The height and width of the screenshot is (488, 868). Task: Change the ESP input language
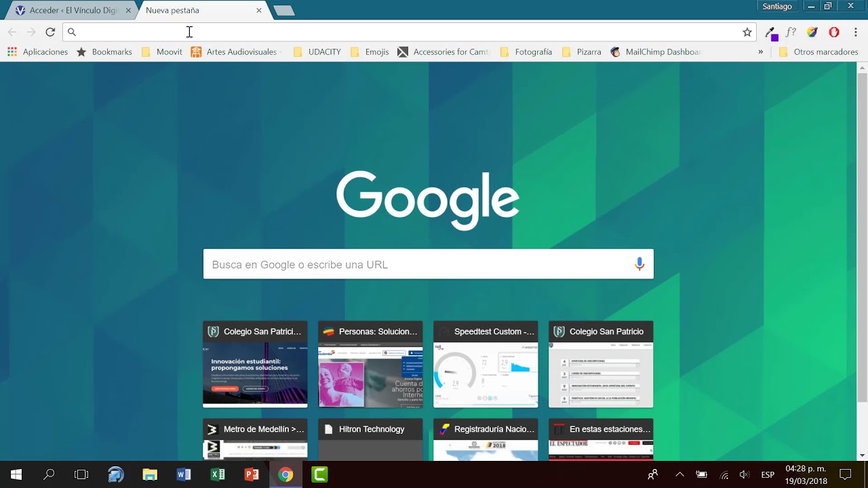tap(768, 474)
